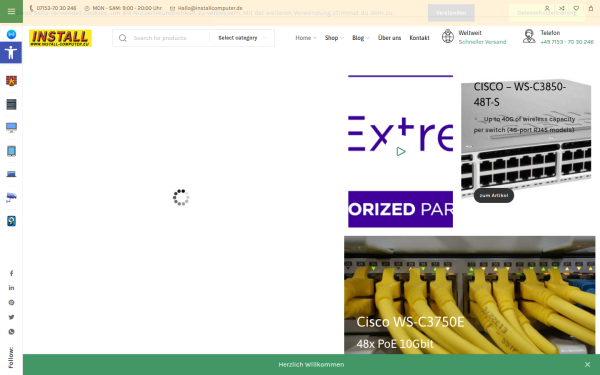Image resolution: width=600 pixels, height=375 pixels.
Task: Open the Über uns page
Action: [x=389, y=38]
